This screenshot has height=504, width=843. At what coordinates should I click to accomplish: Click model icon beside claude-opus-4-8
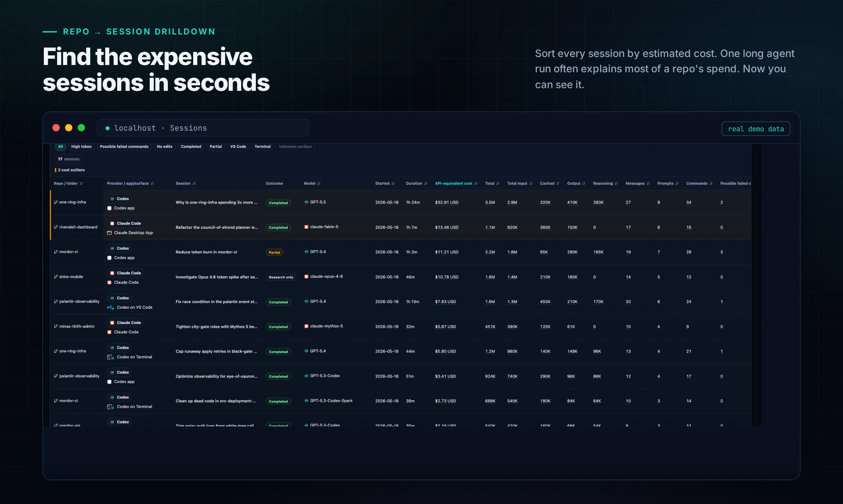pos(306,277)
